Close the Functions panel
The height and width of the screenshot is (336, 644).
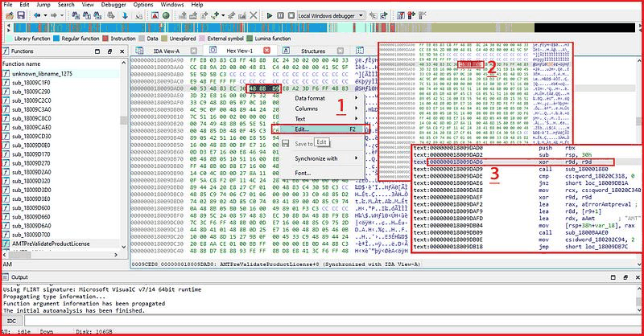pyautogui.click(x=122, y=51)
